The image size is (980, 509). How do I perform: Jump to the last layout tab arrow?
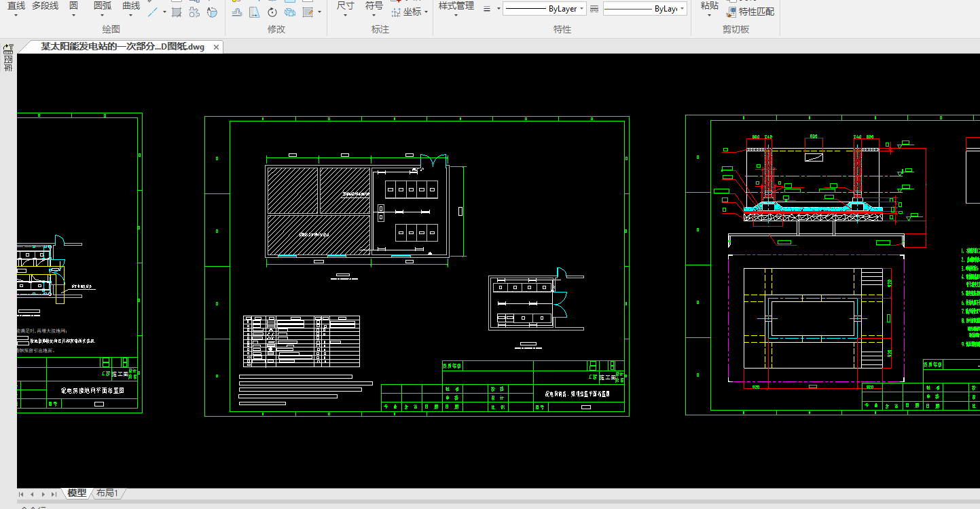click(x=54, y=494)
